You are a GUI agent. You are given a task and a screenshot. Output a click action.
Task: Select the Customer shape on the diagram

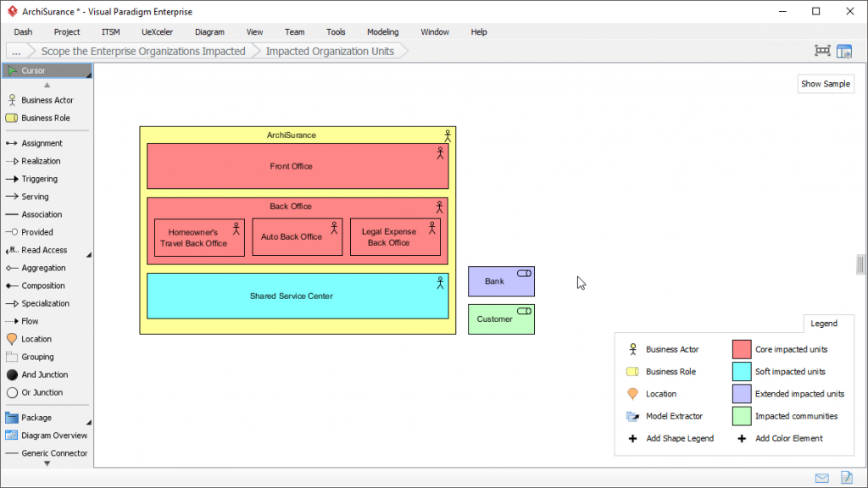point(501,319)
